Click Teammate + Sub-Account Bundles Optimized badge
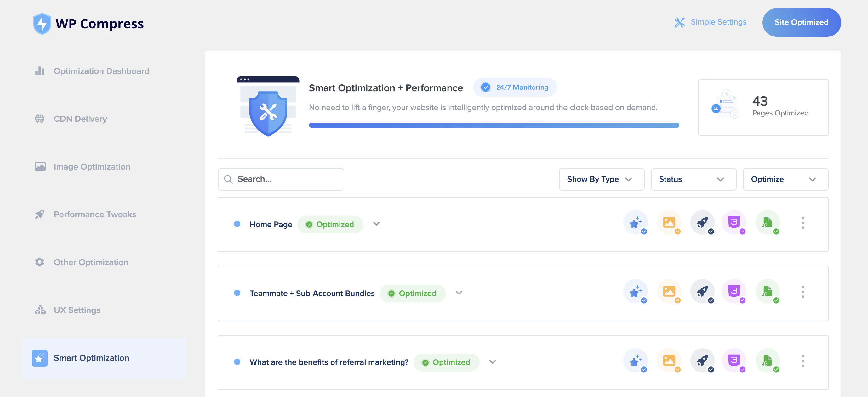Screen dimensions: 868x397 tap(413, 294)
